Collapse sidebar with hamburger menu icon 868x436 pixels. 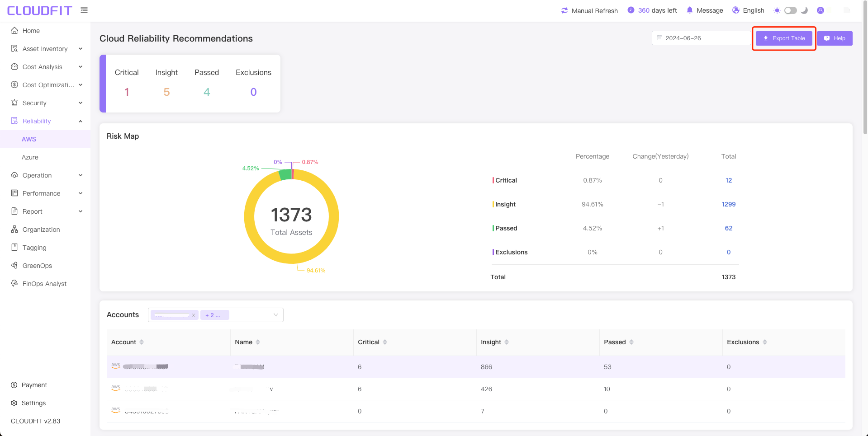[x=84, y=10]
